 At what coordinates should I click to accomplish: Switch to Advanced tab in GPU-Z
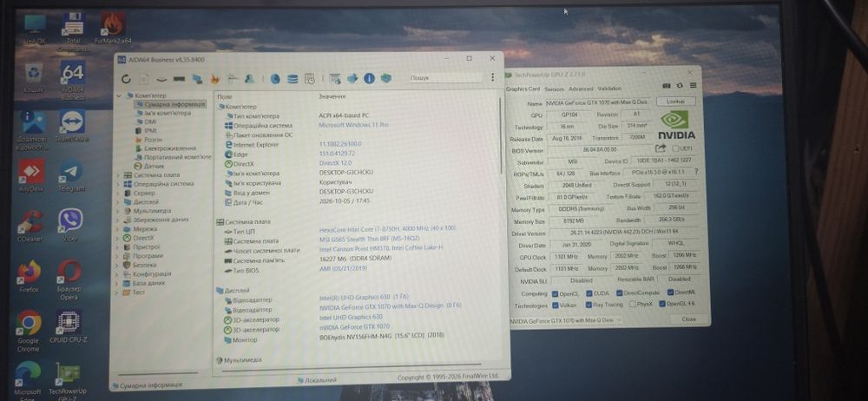(x=581, y=89)
